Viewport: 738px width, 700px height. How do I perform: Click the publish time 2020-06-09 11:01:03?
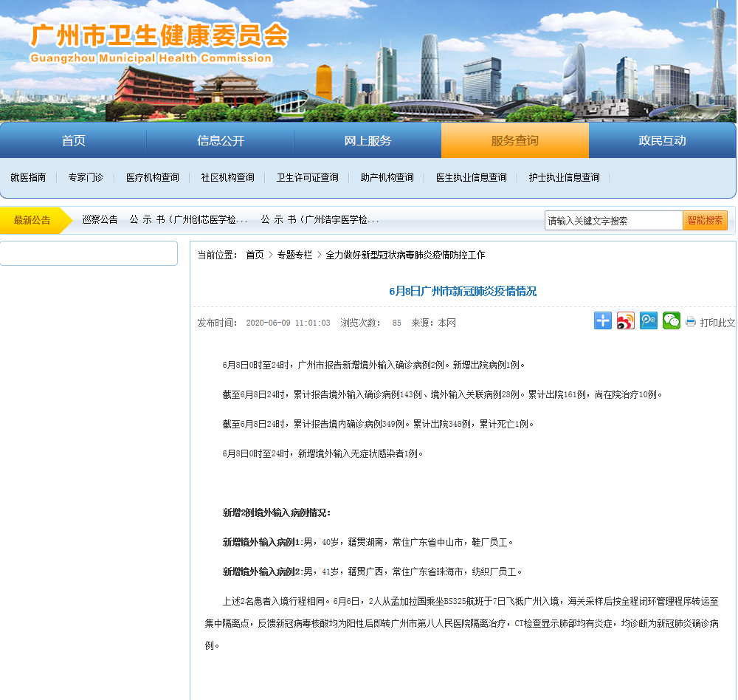pos(288,323)
